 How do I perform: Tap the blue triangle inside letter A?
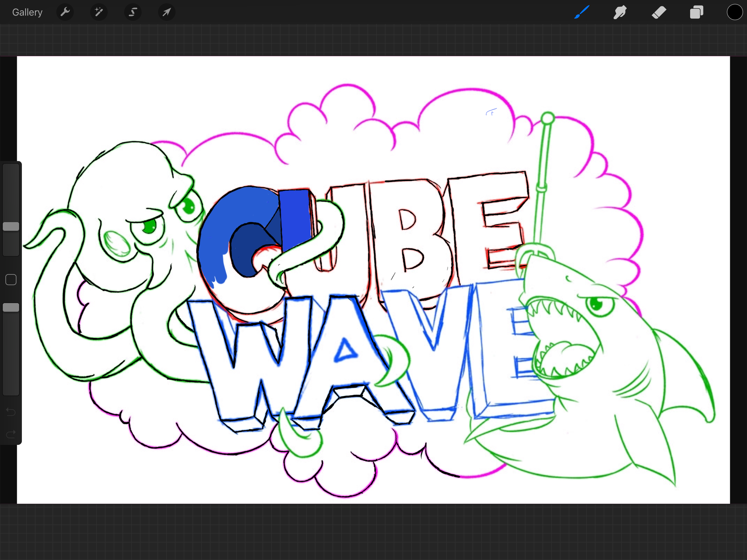pos(345,351)
